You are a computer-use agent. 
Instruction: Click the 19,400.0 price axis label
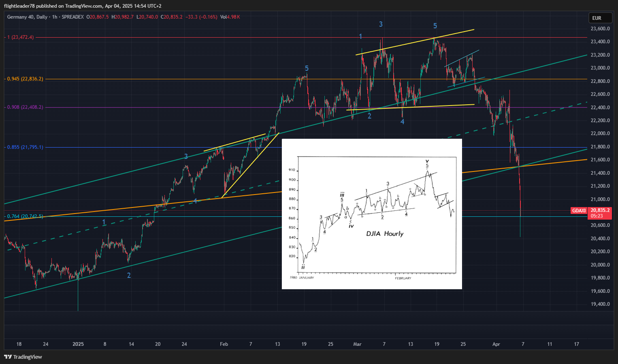point(600,304)
